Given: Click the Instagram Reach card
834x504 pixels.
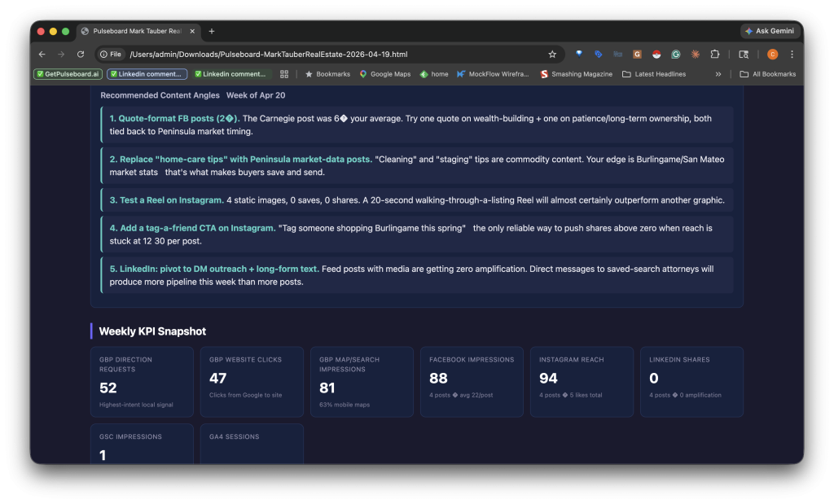Looking at the screenshot, I should click(x=582, y=382).
